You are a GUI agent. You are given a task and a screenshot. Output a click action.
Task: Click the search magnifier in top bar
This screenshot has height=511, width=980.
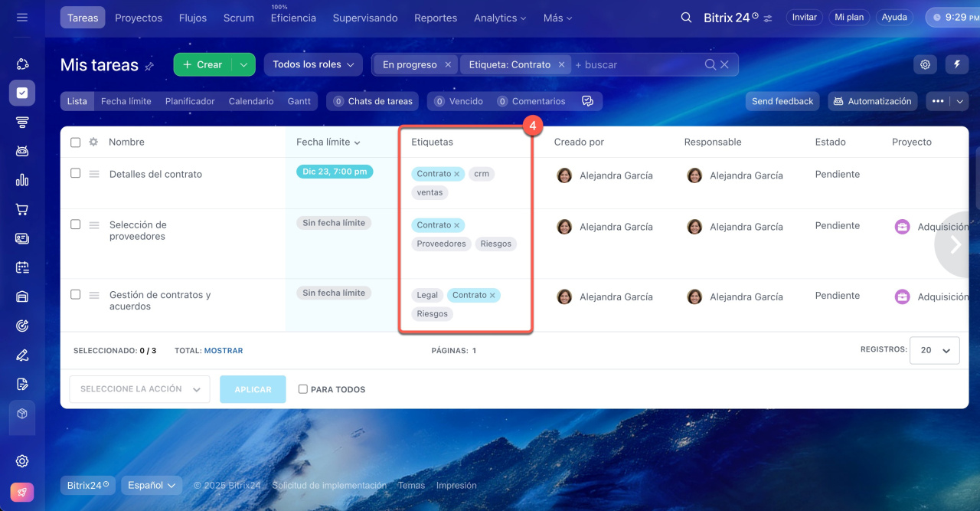point(686,18)
